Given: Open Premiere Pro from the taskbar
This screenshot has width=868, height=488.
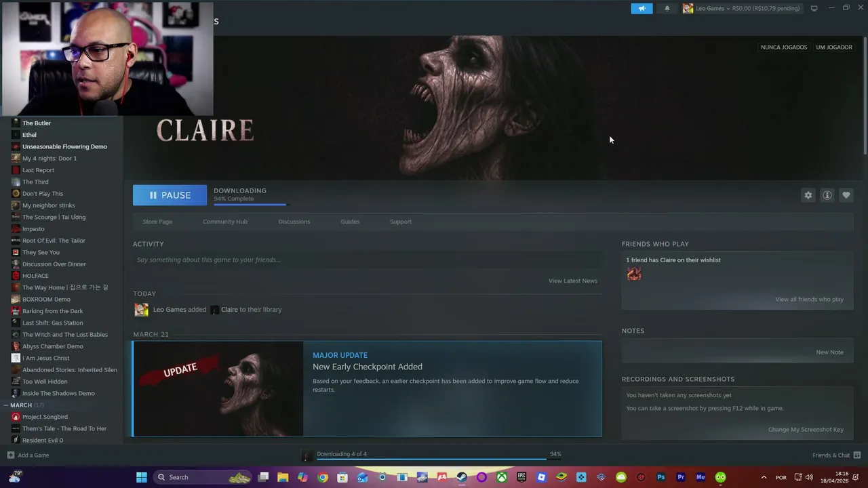Looking at the screenshot, I should 681,477.
